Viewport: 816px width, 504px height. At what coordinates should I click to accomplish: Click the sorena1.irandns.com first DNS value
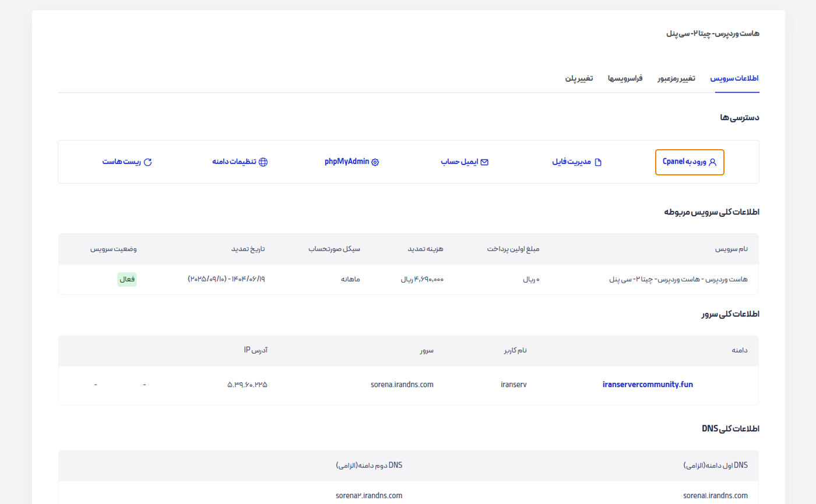click(715, 496)
